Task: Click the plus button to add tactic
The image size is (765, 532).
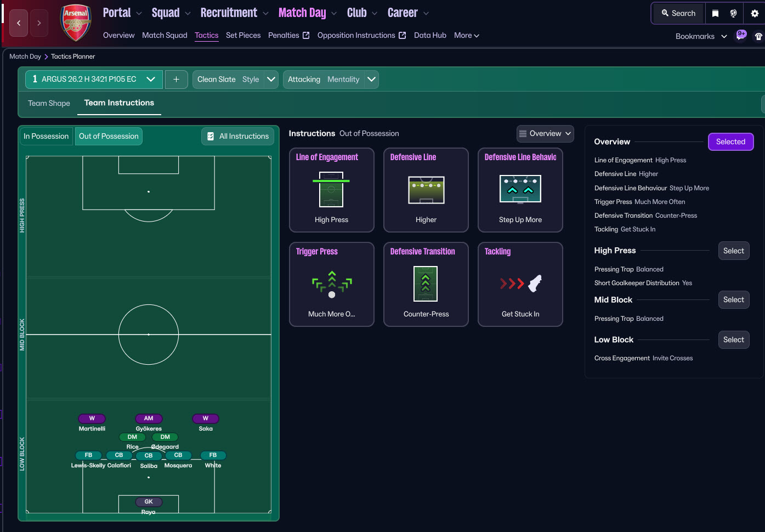Action: click(176, 80)
